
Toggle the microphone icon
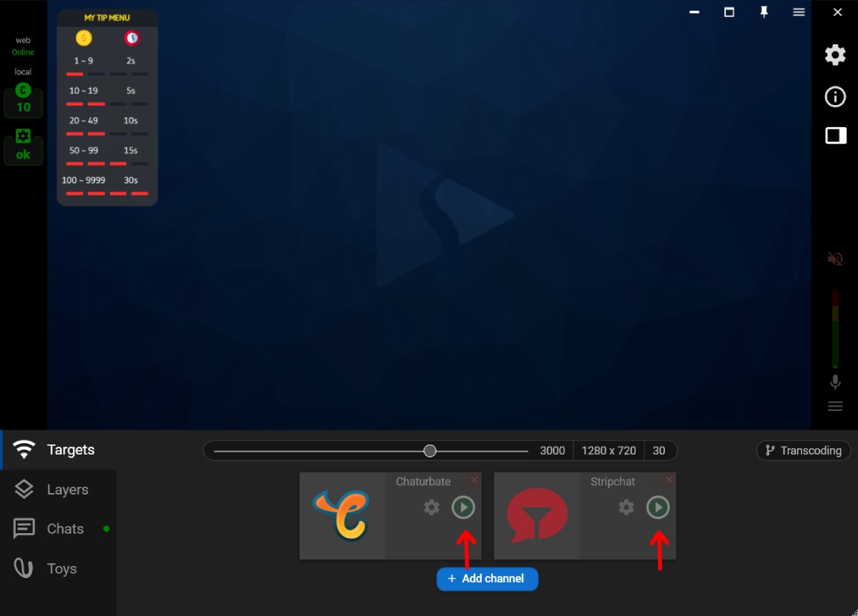tap(835, 382)
